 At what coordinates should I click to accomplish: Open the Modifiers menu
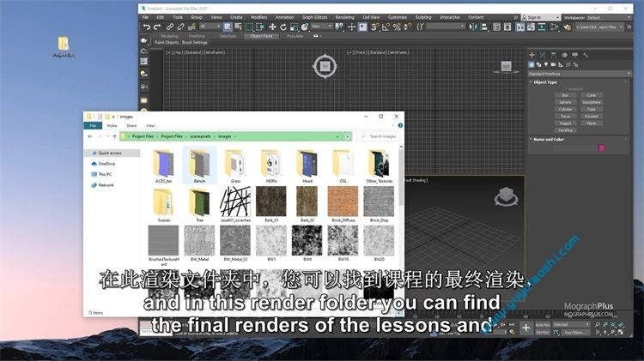point(258,17)
